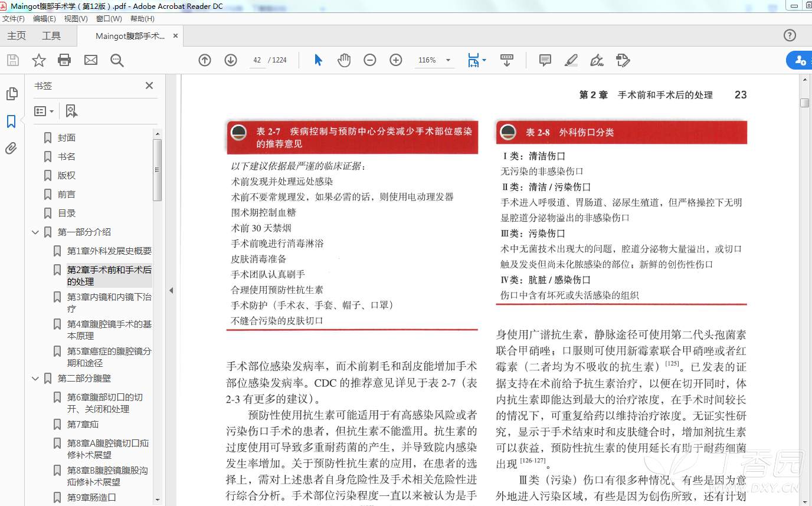Add a sticky note comment
This screenshot has height=506, width=812.
pos(545,60)
